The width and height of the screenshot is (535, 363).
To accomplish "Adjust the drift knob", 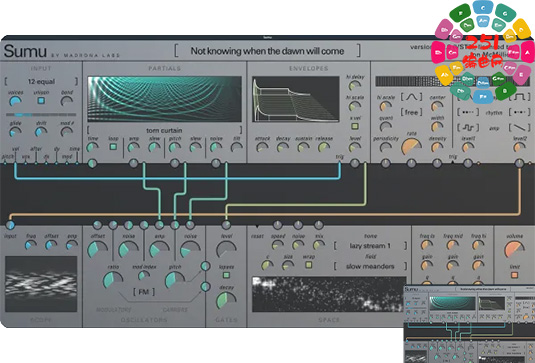I will click(41, 132).
